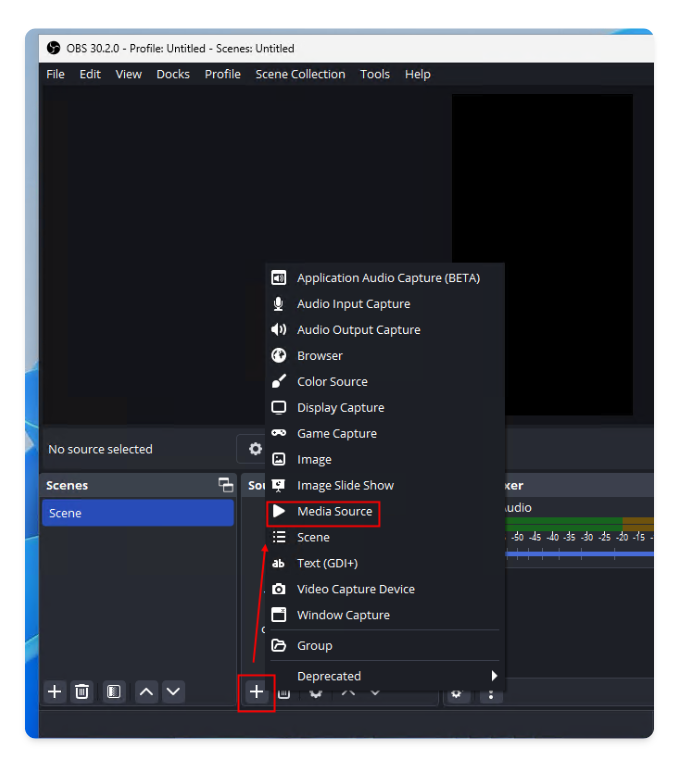Add a Color Source
Screen dimensions: 679x767
385,382
